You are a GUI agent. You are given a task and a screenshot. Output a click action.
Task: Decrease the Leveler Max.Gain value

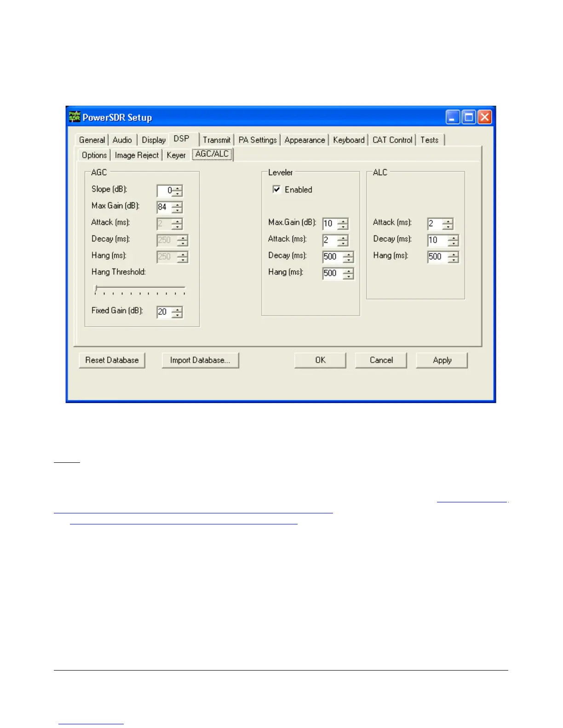(x=344, y=226)
